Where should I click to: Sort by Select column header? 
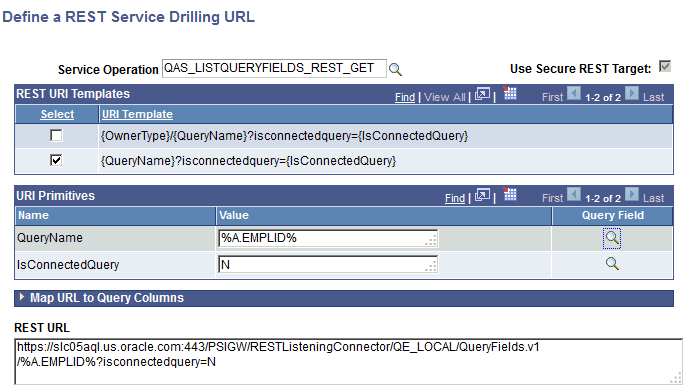tap(57, 114)
